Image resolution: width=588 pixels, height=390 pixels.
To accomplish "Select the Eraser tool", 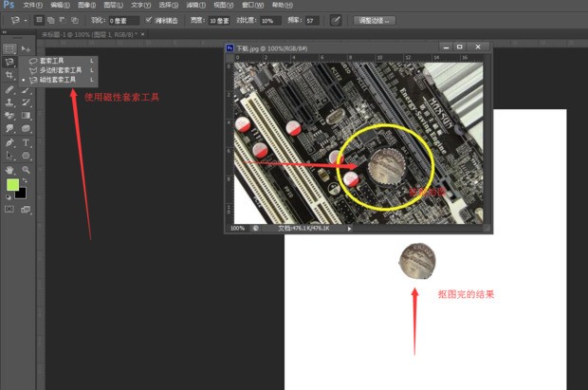I will point(9,115).
